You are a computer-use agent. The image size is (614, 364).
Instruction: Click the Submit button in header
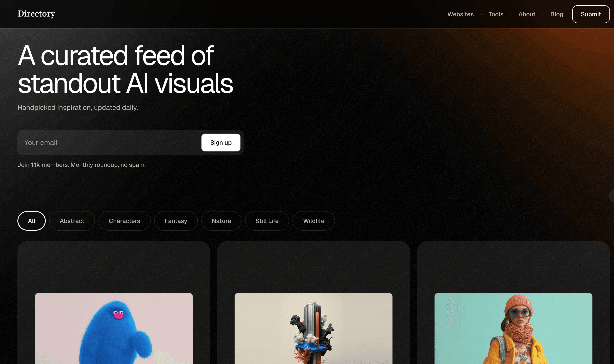[x=591, y=14]
